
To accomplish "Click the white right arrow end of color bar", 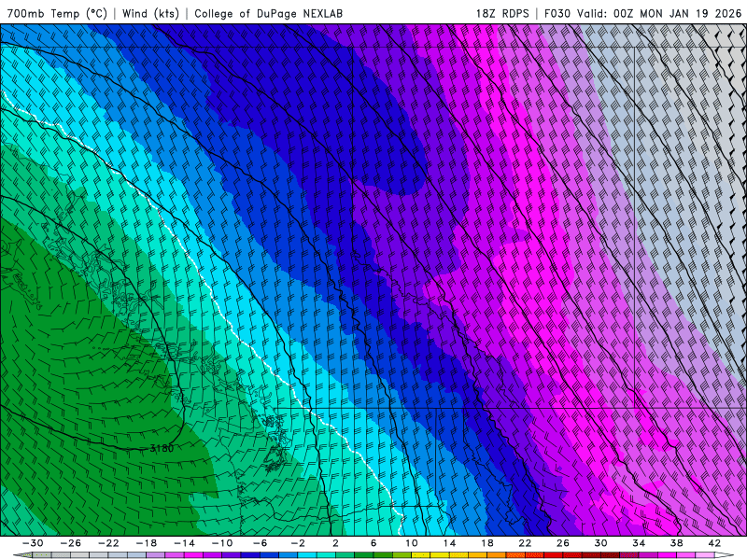I will point(725,555).
